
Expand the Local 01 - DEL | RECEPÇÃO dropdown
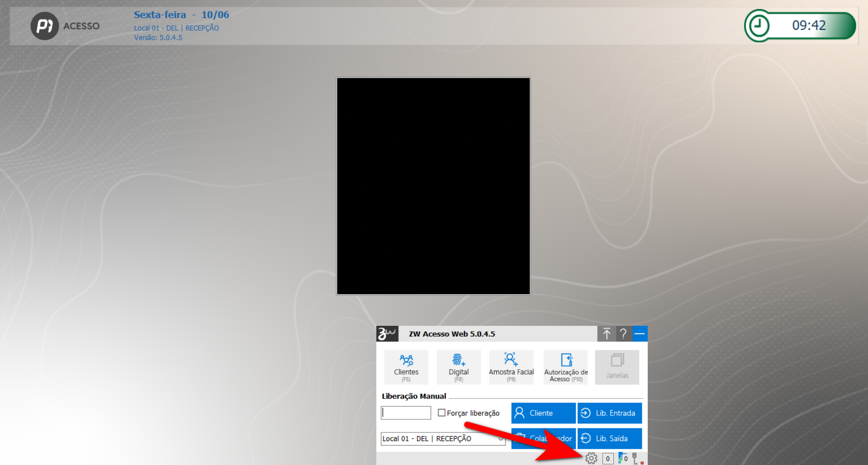[x=500, y=439]
